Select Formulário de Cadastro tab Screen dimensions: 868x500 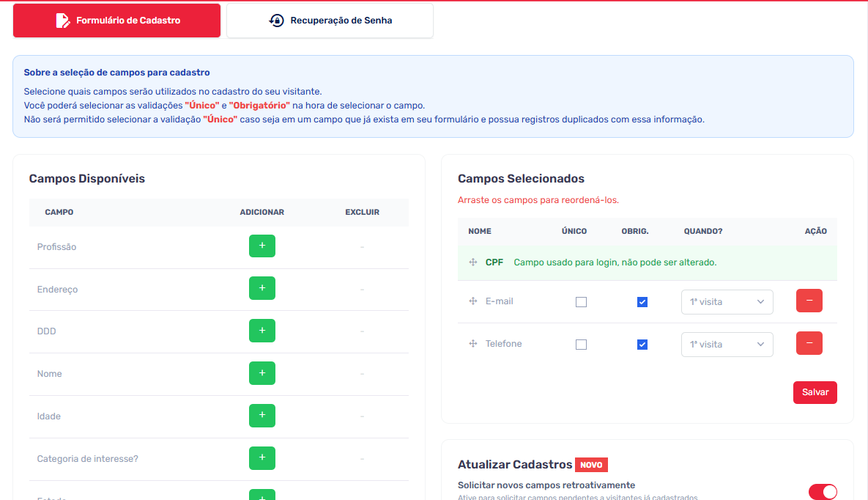(116, 21)
